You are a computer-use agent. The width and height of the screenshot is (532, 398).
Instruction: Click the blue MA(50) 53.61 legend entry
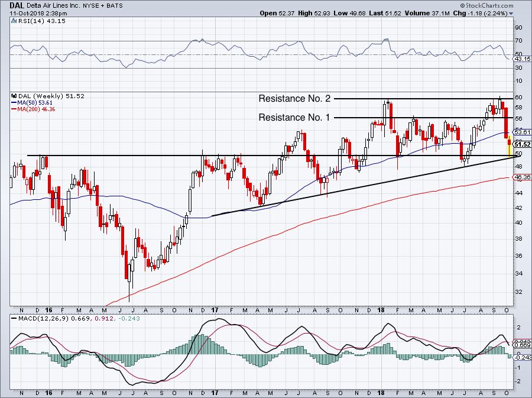(x=32, y=103)
